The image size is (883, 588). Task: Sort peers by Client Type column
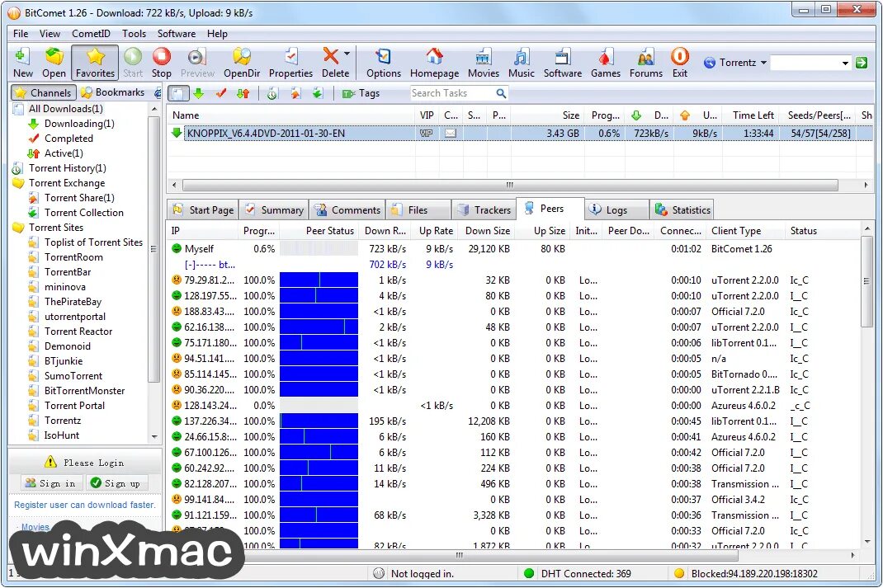coord(745,231)
